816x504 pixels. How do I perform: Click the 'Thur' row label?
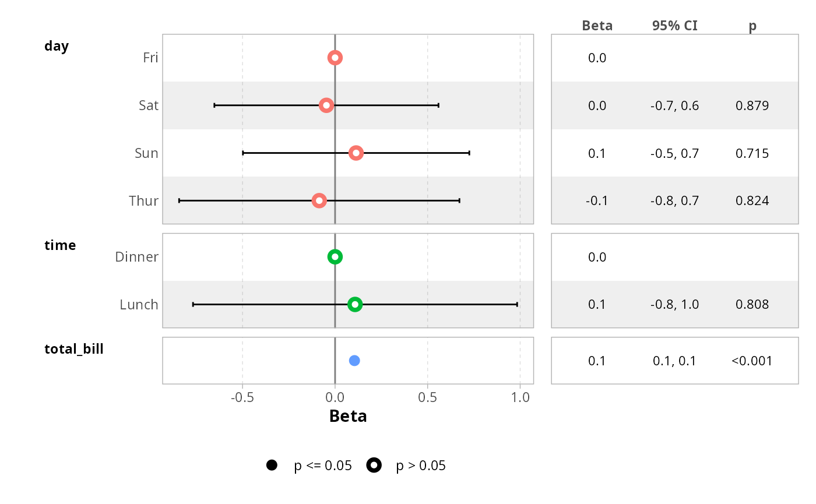[143, 201]
